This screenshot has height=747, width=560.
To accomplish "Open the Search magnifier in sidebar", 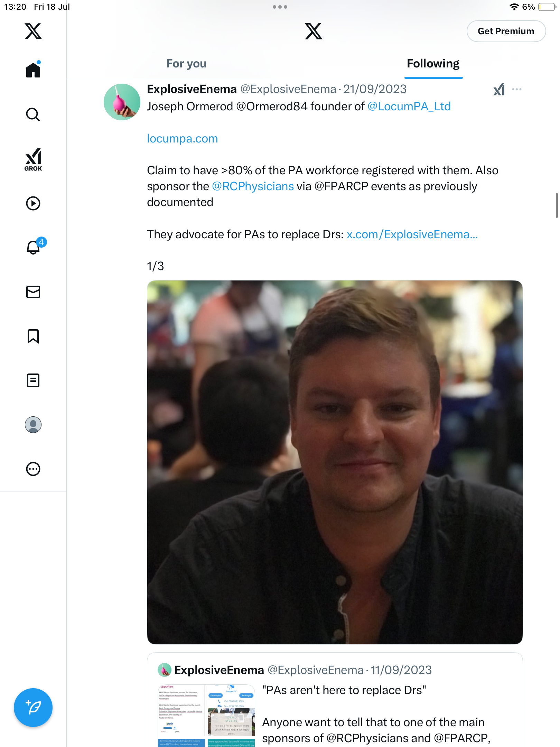I will [x=33, y=114].
